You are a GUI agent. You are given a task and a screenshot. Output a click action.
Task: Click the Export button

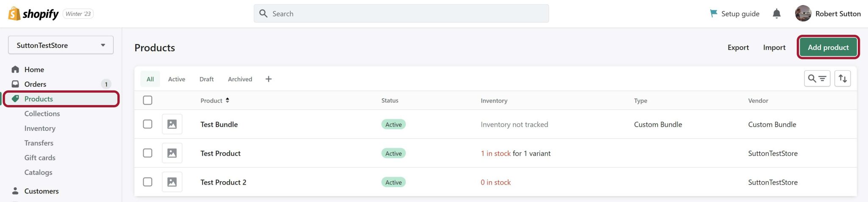click(738, 47)
